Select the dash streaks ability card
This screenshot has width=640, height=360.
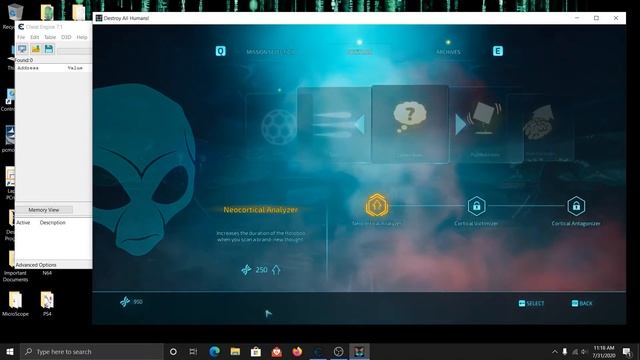coord(334,124)
